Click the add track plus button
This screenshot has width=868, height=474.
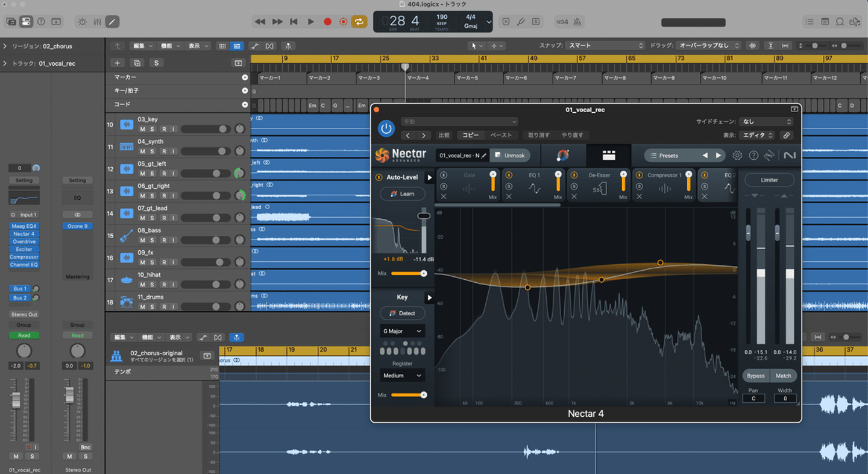click(x=118, y=63)
